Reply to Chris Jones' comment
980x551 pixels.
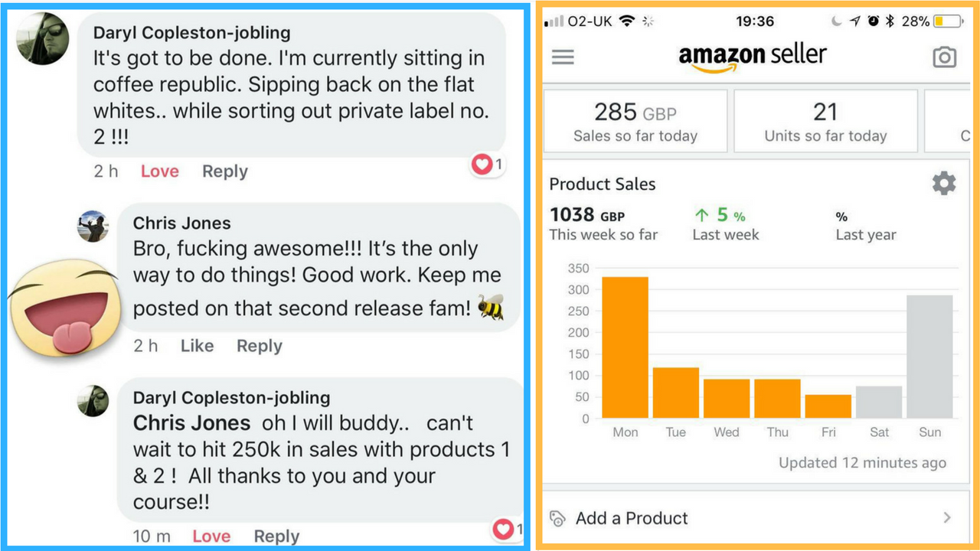(x=259, y=346)
